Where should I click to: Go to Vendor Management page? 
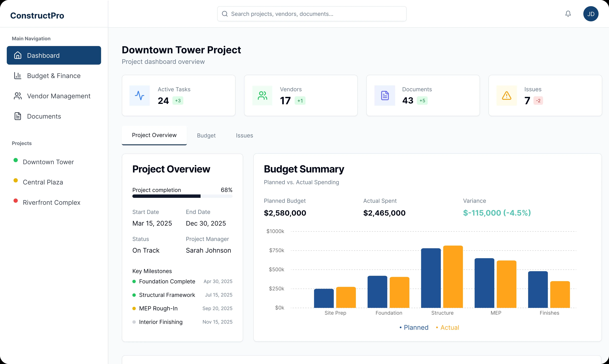(54, 96)
